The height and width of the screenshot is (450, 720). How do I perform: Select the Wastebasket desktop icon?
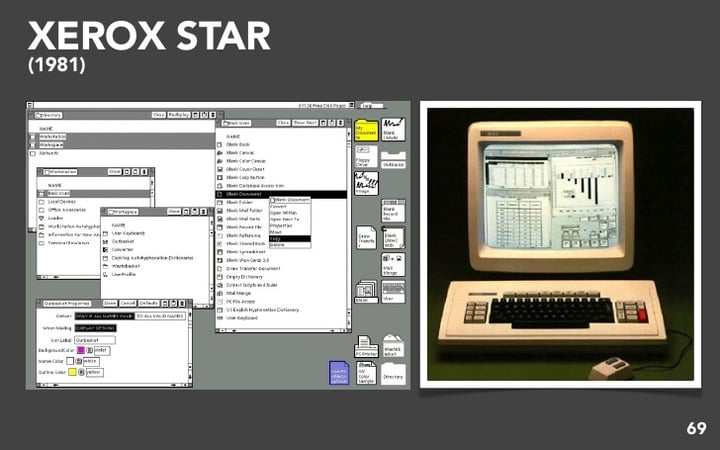click(x=393, y=346)
